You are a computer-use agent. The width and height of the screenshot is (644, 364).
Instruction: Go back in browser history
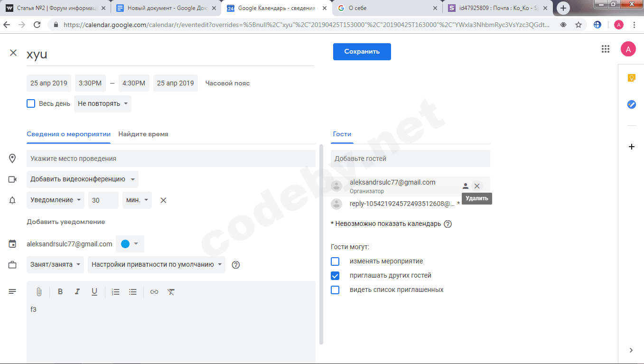tap(7, 25)
